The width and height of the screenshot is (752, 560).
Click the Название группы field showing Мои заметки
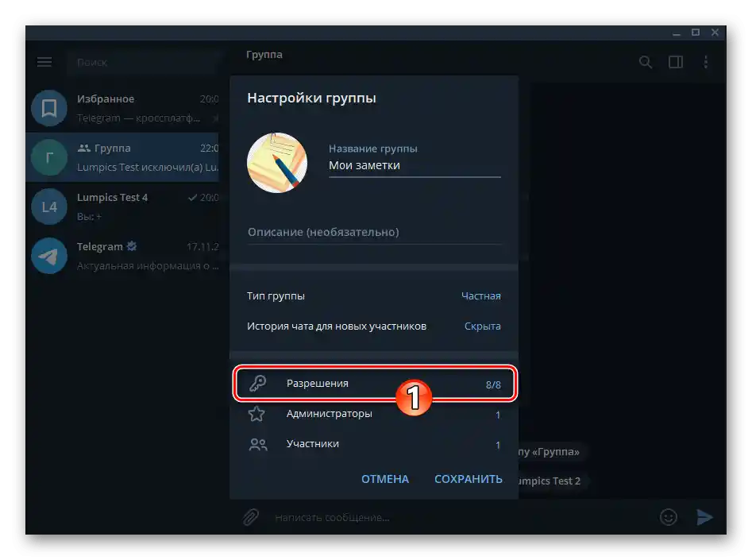coord(413,164)
